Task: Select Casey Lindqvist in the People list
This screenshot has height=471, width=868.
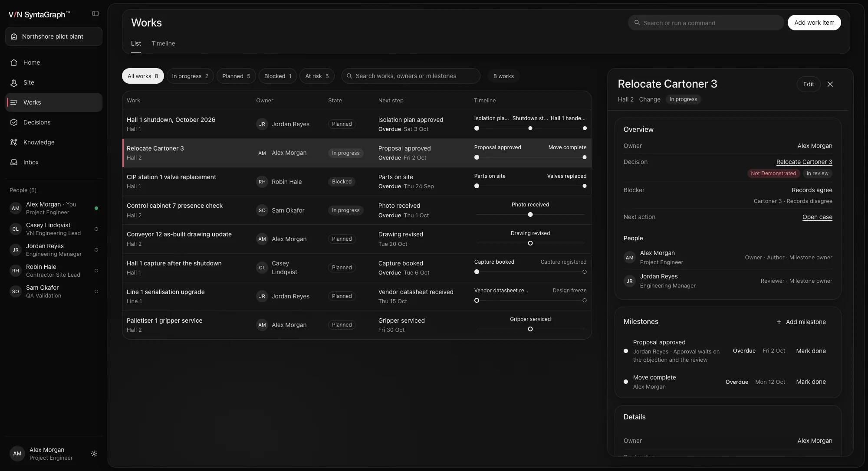Action: click(x=54, y=229)
